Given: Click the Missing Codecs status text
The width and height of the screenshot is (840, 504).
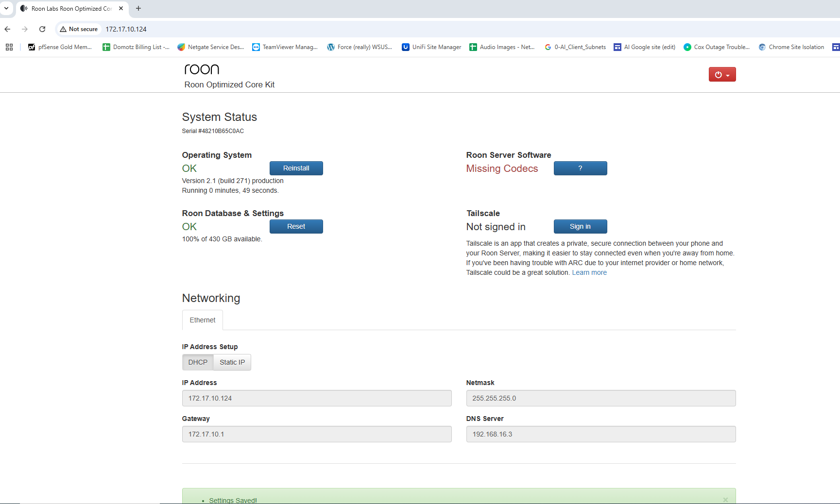Looking at the screenshot, I should (x=502, y=168).
